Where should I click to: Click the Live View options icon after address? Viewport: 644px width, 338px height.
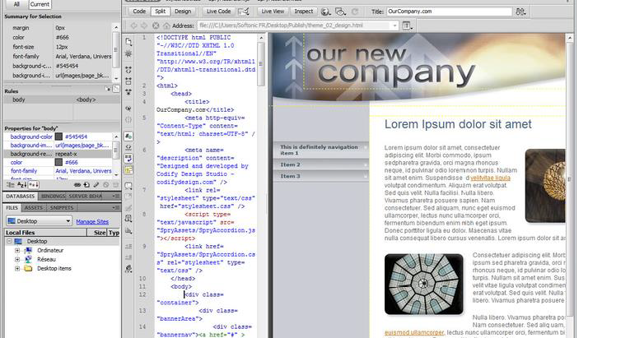(x=408, y=25)
